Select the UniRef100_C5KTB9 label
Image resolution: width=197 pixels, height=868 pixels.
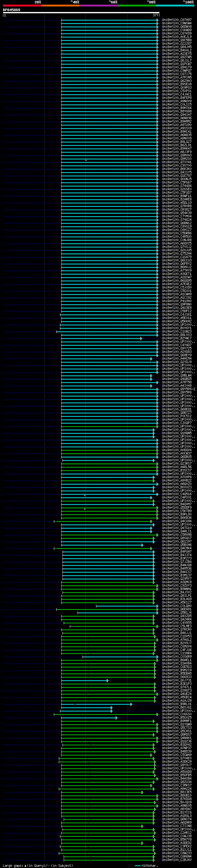[x=176, y=511]
